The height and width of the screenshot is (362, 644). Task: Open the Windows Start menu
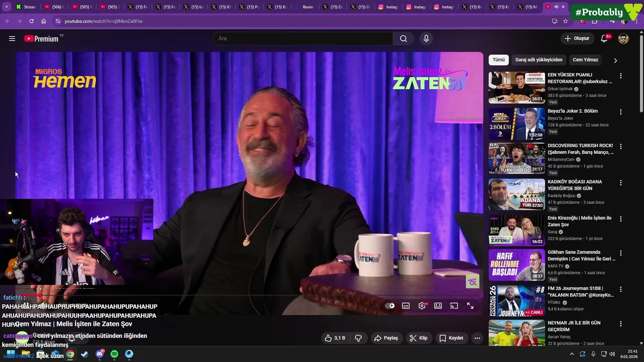coord(11,354)
